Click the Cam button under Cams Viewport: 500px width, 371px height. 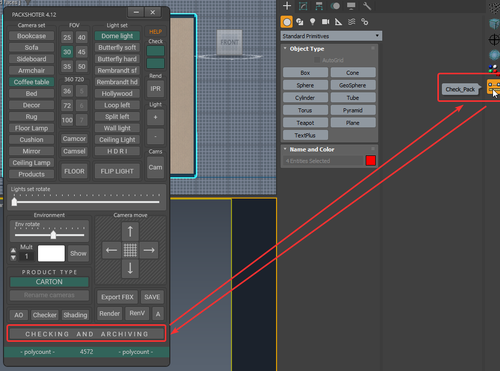tap(155, 167)
